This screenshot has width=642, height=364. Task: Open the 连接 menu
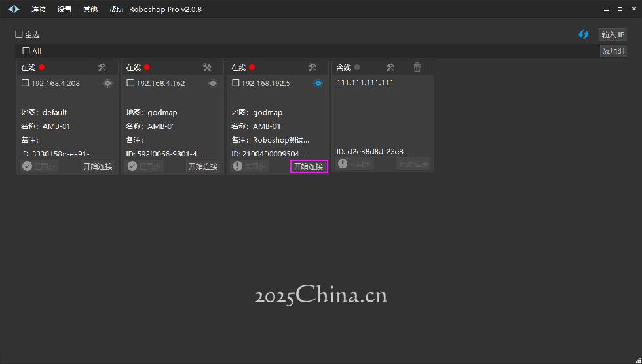coord(39,9)
